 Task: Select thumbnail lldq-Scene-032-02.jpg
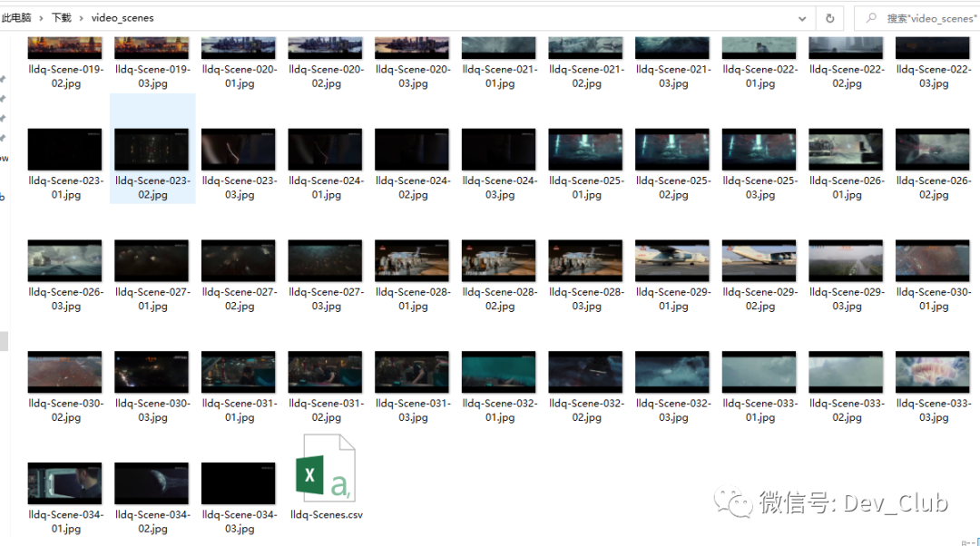[585, 372]
